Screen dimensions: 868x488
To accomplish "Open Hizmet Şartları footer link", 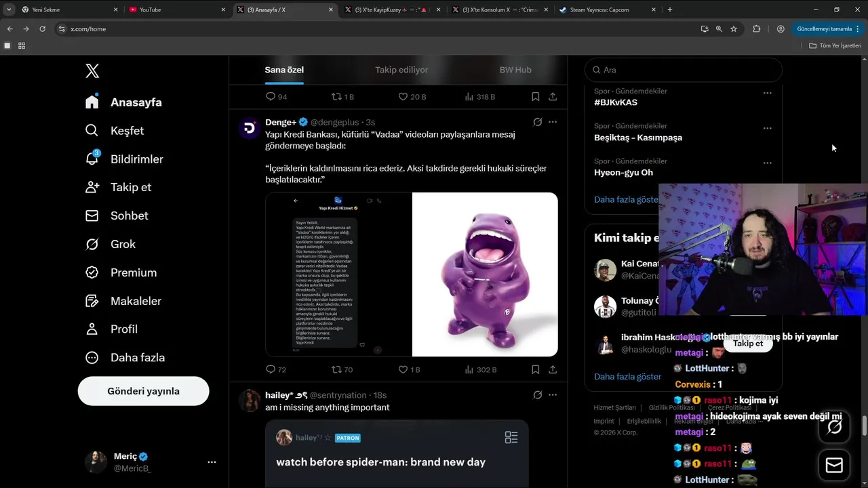I will pos(614,408).
